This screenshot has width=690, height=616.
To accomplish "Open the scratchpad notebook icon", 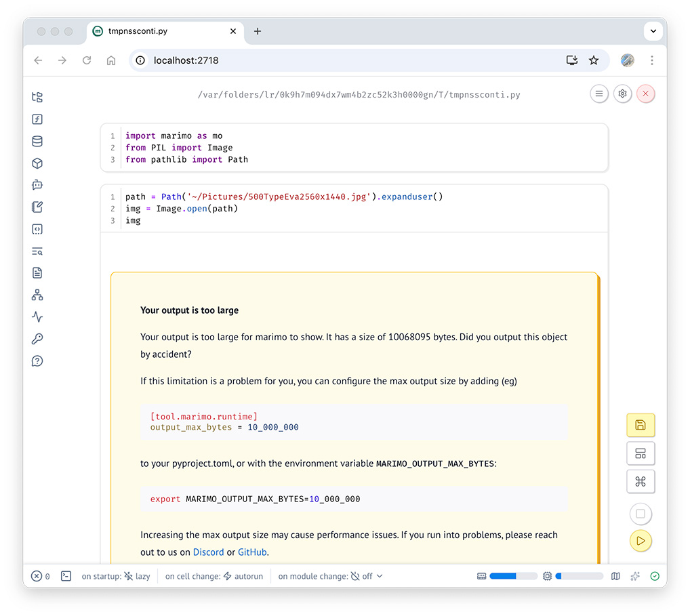I will tap(37, 207).
